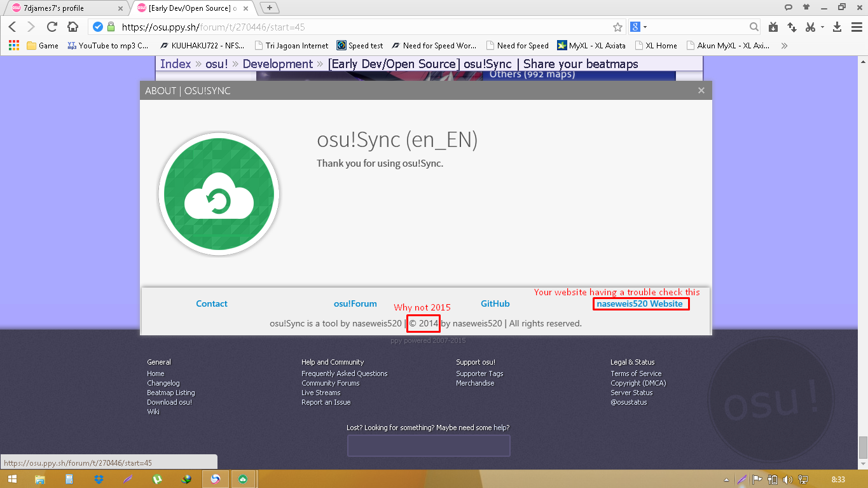
Task: Open Dropbox from the taskbar
Action: tap(99, 479)
